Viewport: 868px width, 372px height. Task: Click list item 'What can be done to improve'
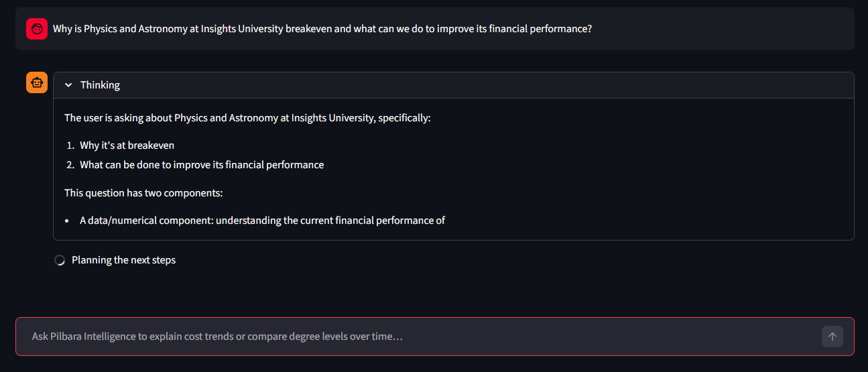tap(201, 165)
